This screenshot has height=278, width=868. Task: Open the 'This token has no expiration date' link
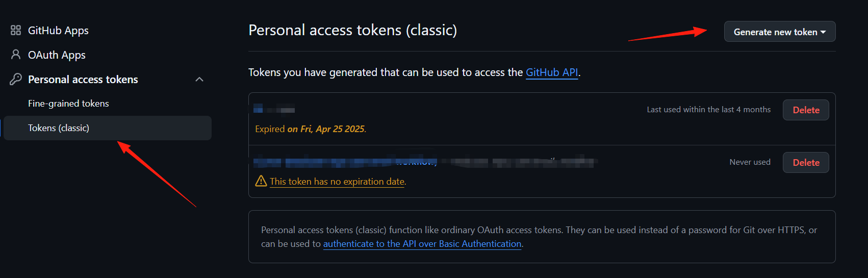[337, 182]
